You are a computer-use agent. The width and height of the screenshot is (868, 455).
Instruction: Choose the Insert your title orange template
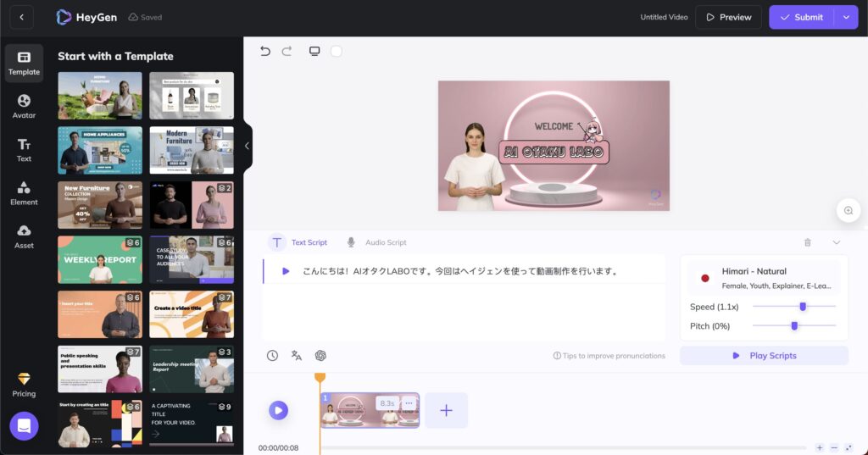point(100,314)
